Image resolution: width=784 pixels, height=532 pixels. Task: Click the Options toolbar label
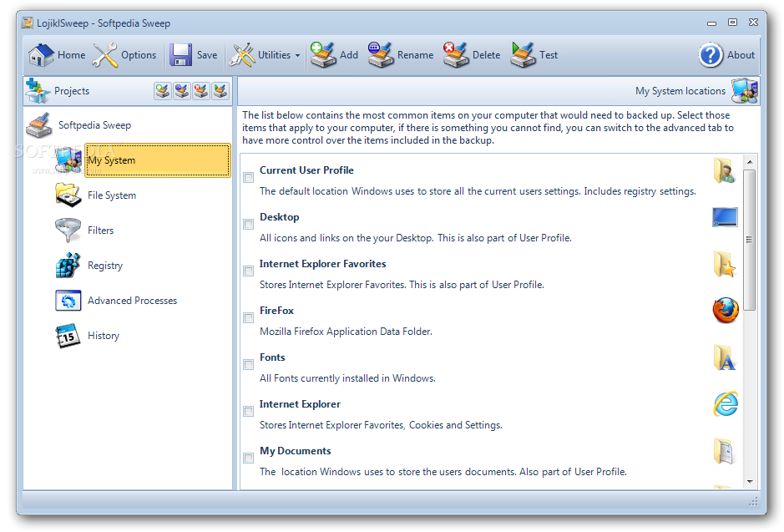(139, 55)
